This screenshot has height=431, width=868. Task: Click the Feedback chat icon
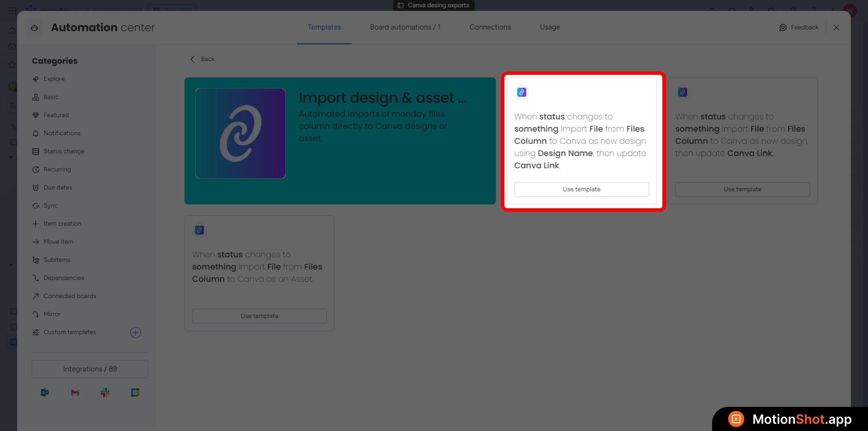(x=783, y=27)
